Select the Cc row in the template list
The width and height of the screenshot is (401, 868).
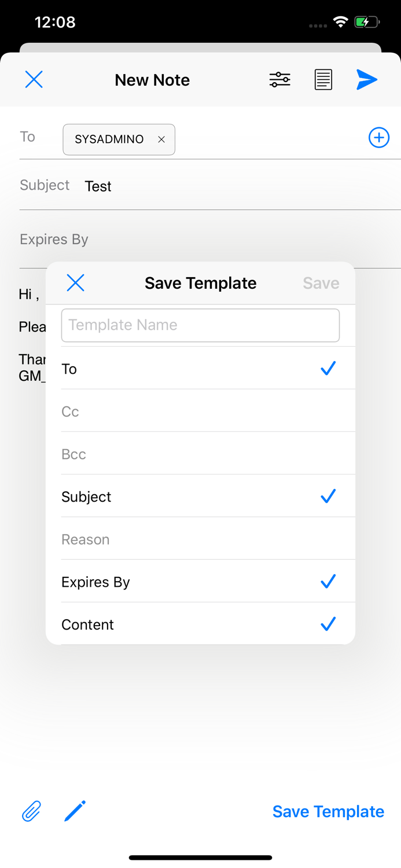click(200, 411)
